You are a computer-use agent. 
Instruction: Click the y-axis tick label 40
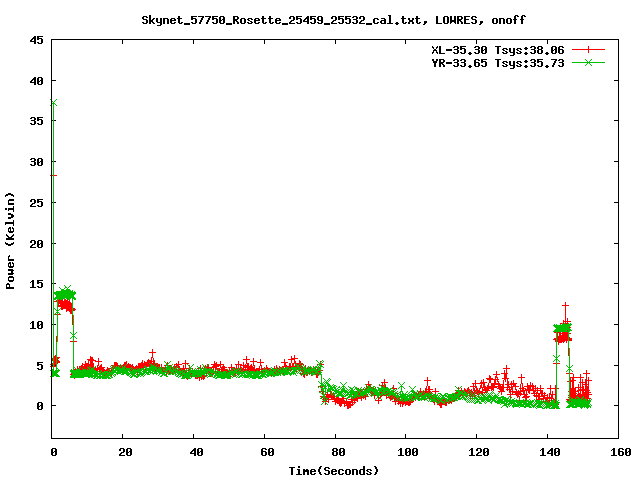point(36,81)
